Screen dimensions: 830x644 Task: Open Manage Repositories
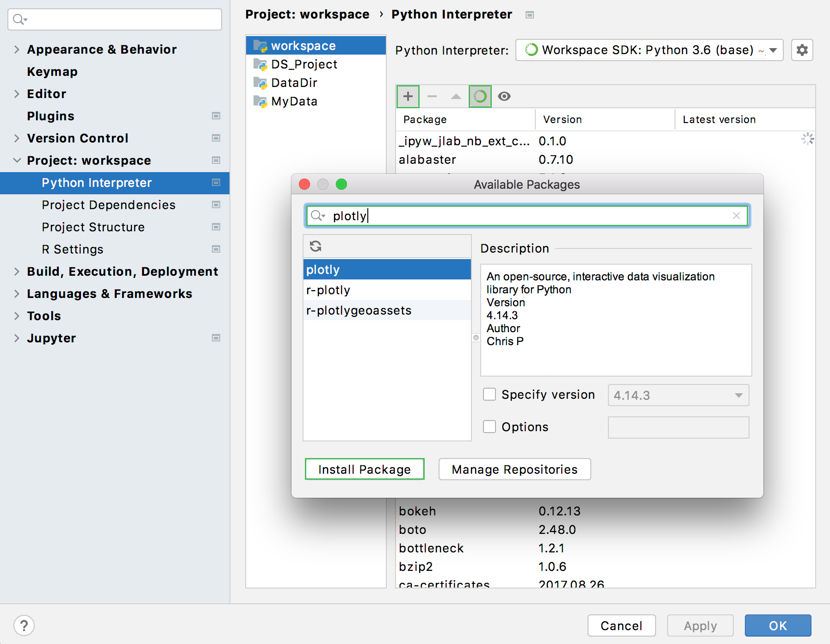click(x=514, y=469)
